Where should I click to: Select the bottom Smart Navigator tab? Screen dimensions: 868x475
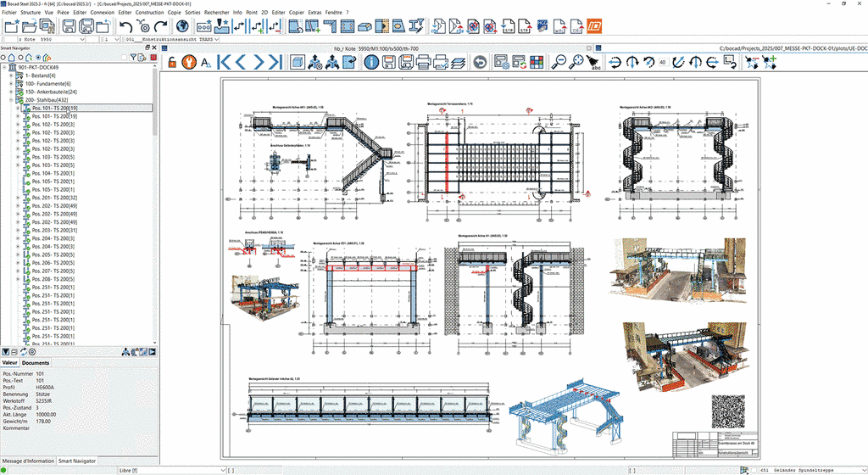coord(77,461)
